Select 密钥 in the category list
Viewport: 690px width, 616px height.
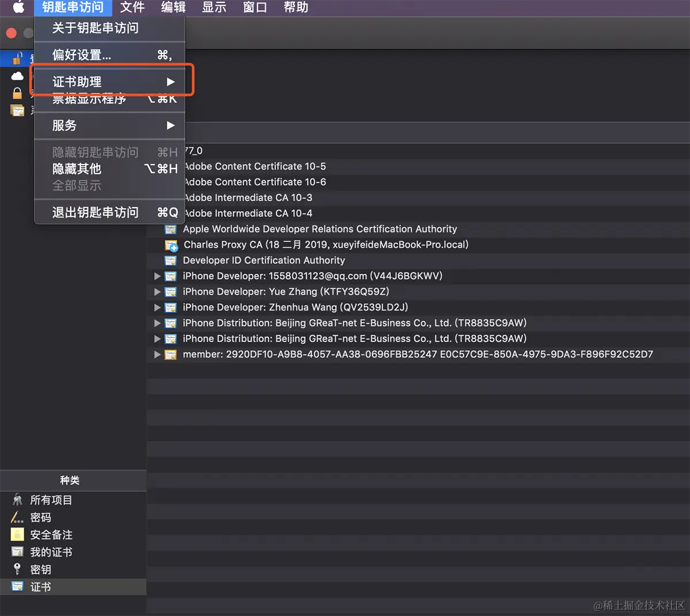73,569
